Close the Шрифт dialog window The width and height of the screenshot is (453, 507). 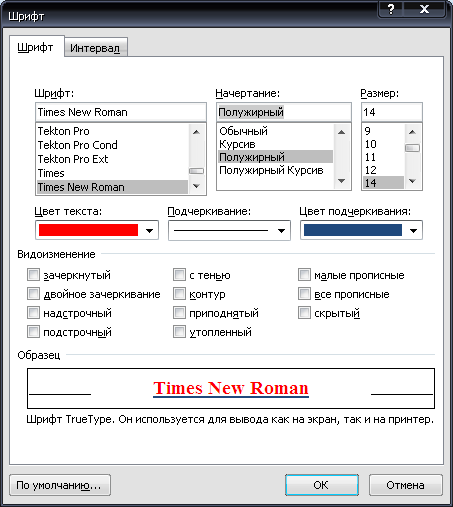pos(424,9)
